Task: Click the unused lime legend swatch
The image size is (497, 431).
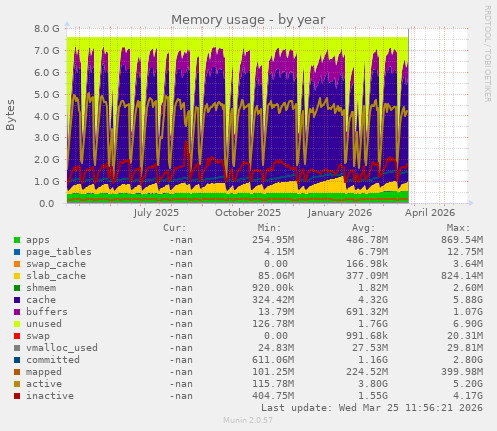Action: [17, 324]
